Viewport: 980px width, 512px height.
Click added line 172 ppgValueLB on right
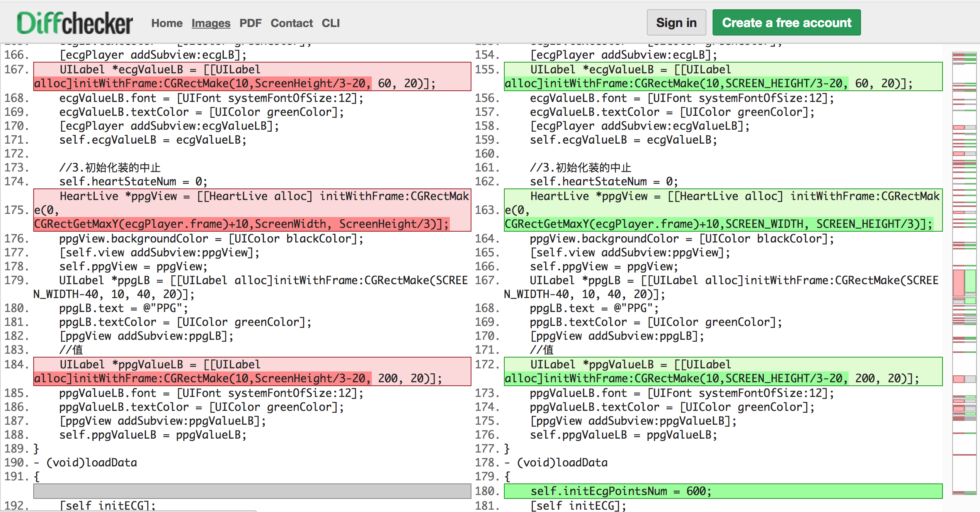point(723,371)
